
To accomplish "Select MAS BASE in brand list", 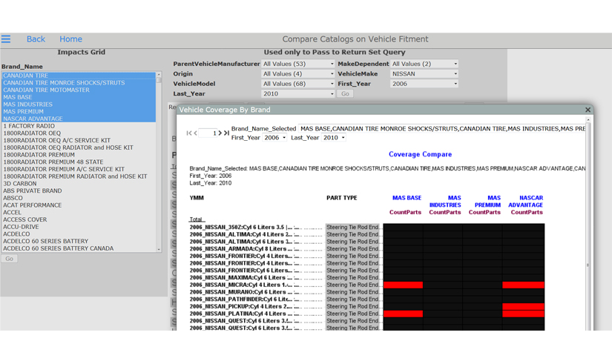I will (79, 97).
